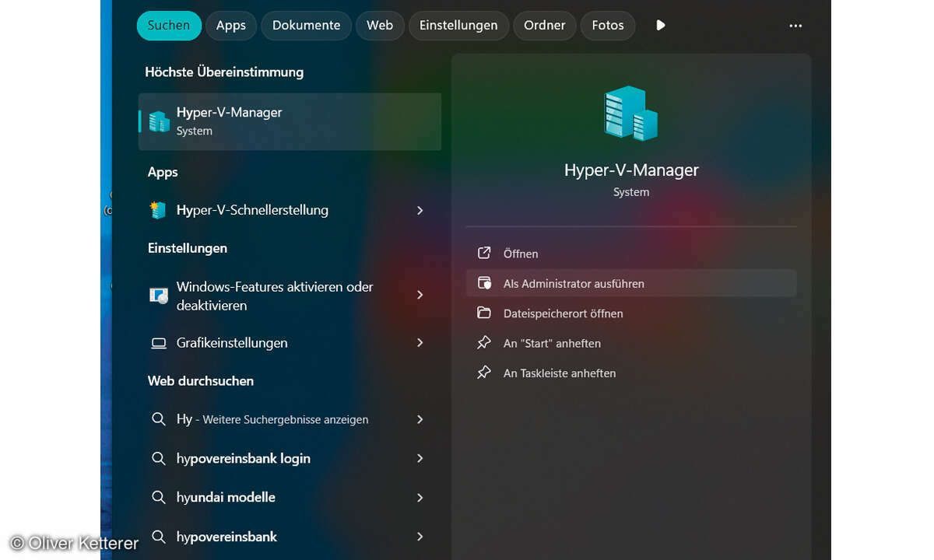
Task: Switch to the Dokumente filter tab
Action: pyautogui.click(x=306, y=26)
